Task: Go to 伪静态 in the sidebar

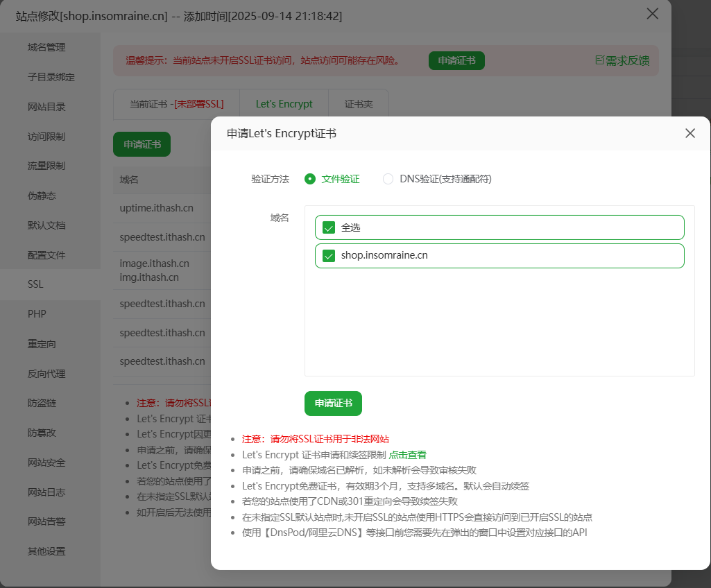Action: pyautogui.click(x=42, y=196)
